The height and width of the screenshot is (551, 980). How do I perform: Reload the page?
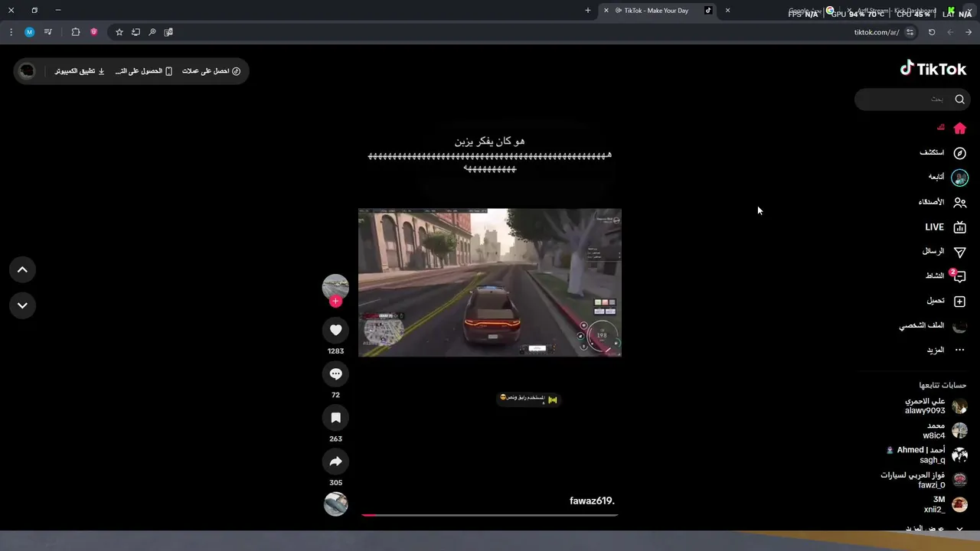click(932, 32)
